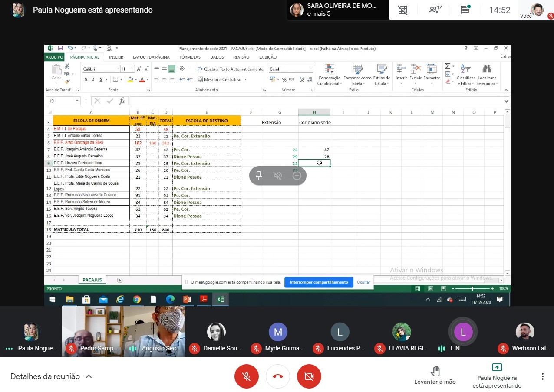Open the meeting chat panel

(465, 10)
